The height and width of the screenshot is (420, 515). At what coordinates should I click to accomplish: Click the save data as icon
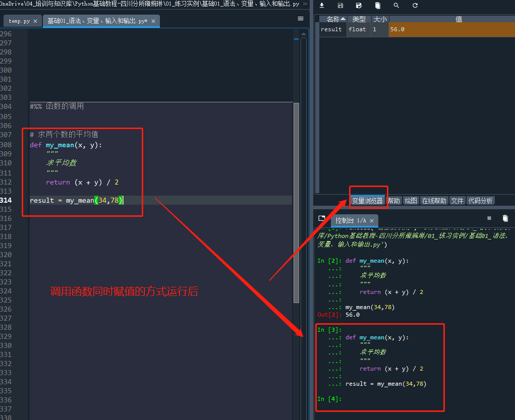[x=359, y=5]
